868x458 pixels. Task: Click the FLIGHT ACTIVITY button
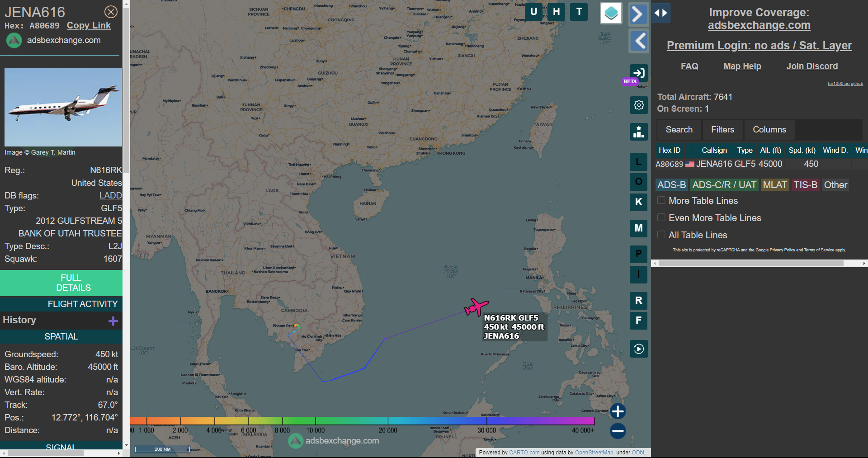coord(61,304)
